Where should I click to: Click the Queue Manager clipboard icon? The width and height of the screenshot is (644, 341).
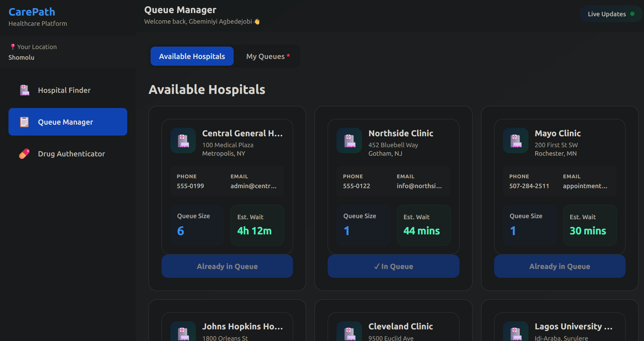[x=24, y=122]
